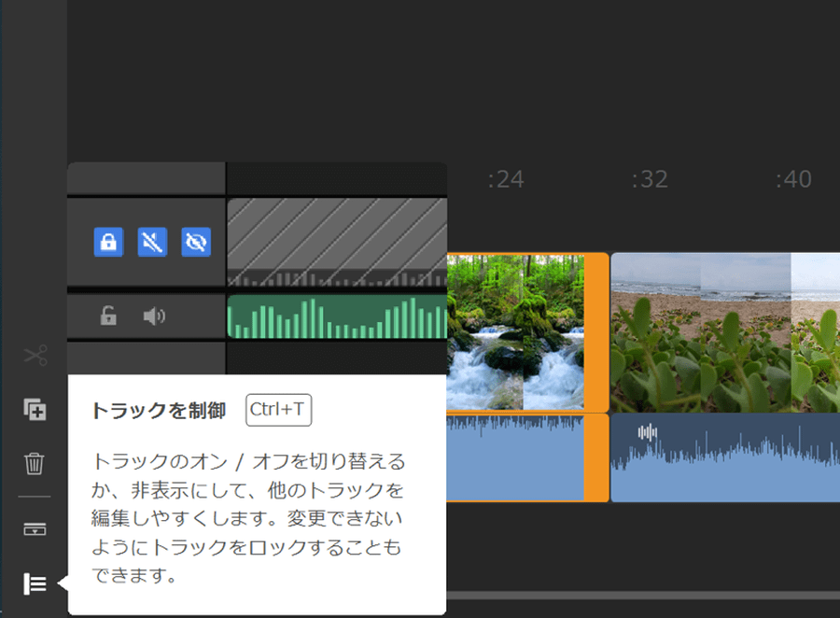This screenshot has height=618, width=840.
Task: Select the beach plants video clip
Action: (725, 332)
